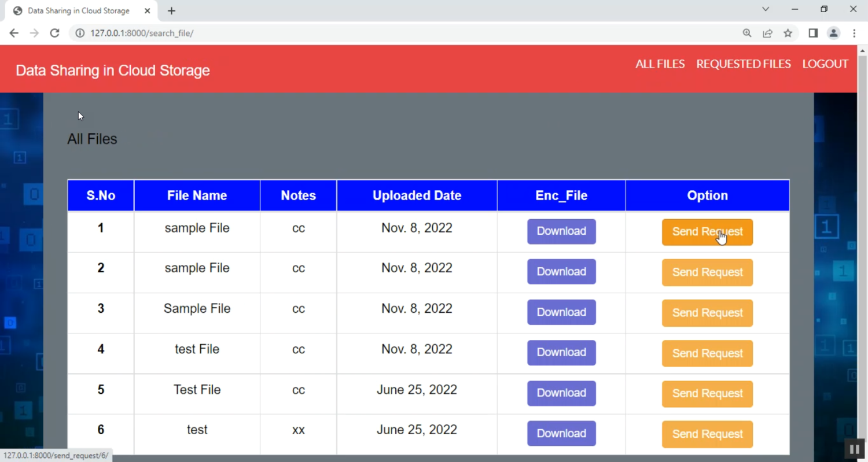Select the file name 'test' in row 6
Image resolution: width=868 pixels, height=462 pixels.
[x=197, y=430]
